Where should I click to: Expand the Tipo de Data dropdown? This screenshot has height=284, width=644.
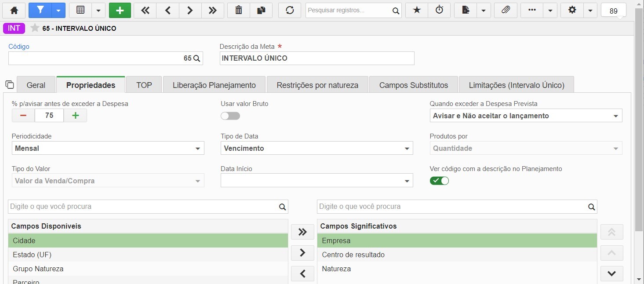coord(317,148)
